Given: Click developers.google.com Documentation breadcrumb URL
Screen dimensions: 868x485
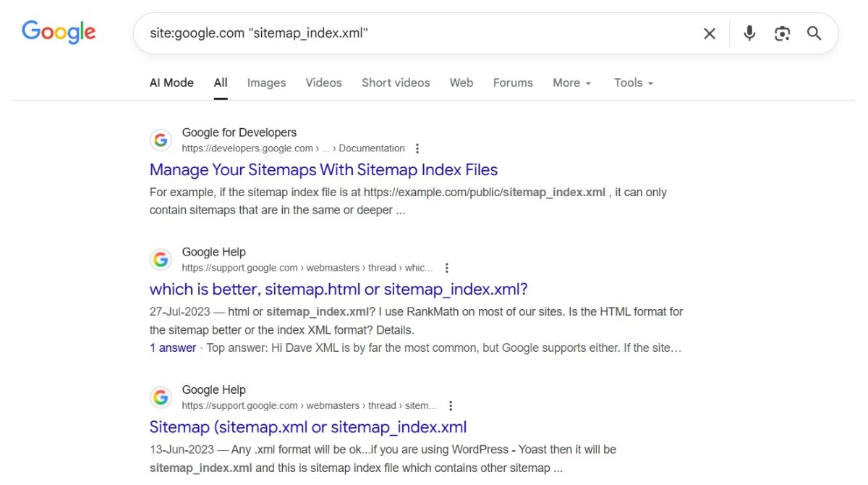Looking at the screenshot, I should pyautogui.click(x=293, y=148).
